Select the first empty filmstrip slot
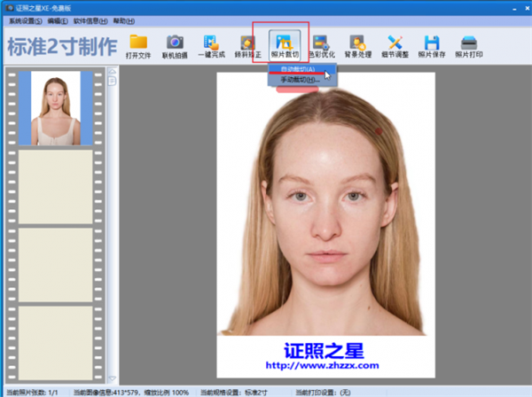Image resolution: width=532 pixels, height=397 pixels. click(x=56, y=187)
